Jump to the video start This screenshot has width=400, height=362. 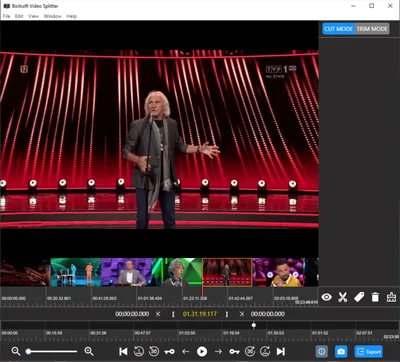point(123,351)
